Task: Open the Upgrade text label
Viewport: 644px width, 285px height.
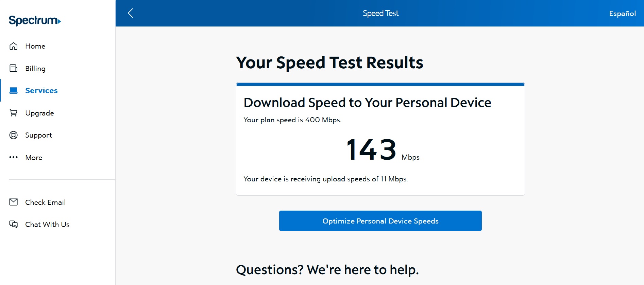Action: tap(39, 113)
